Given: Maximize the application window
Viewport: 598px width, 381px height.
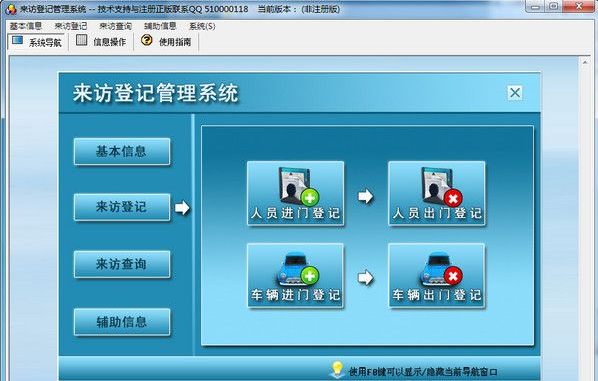Looking at the screenshot, I should point(553,6).
